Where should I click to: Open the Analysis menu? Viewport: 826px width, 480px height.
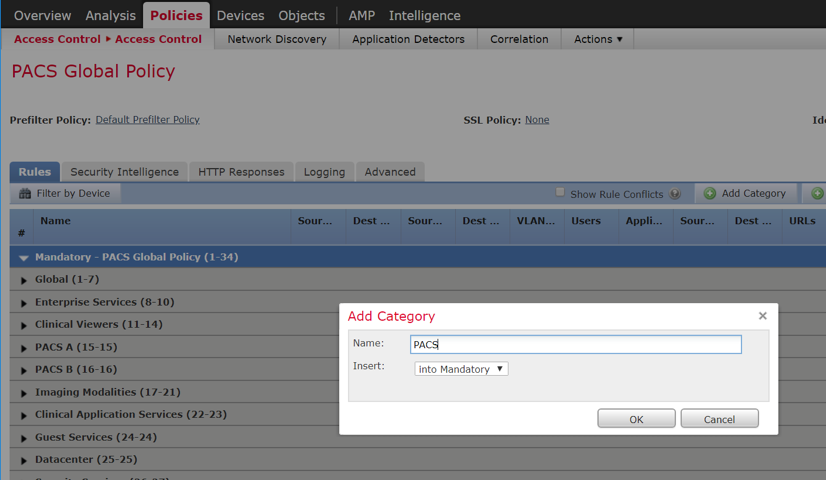[x=110, y=15]
